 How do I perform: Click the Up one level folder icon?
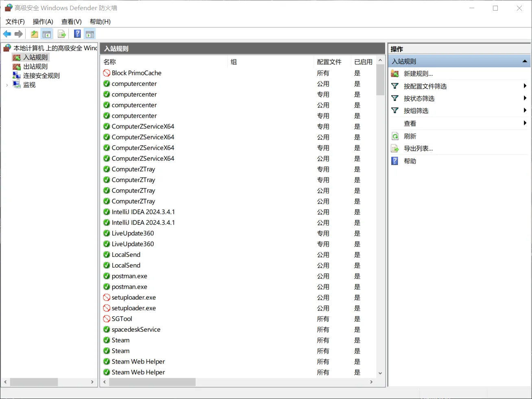coord(35,34)
